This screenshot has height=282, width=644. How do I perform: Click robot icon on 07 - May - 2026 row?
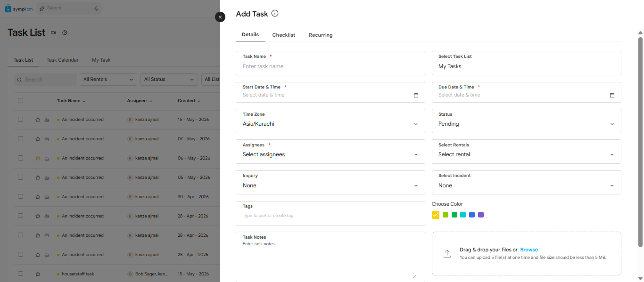pos(47,139)
